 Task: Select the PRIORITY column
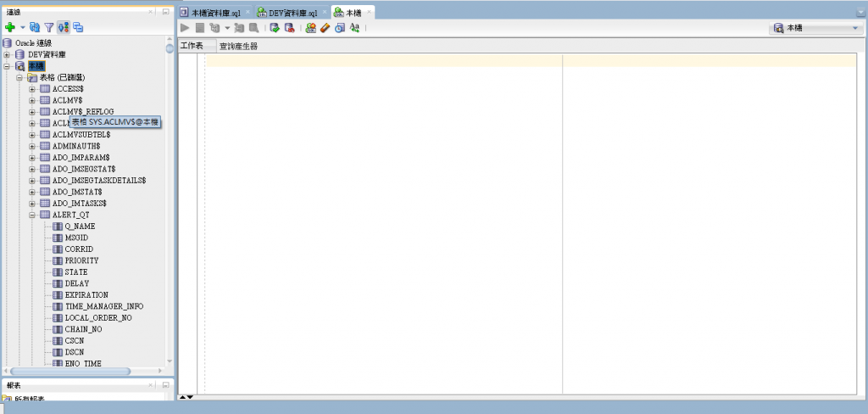click(x=81, y=260)
